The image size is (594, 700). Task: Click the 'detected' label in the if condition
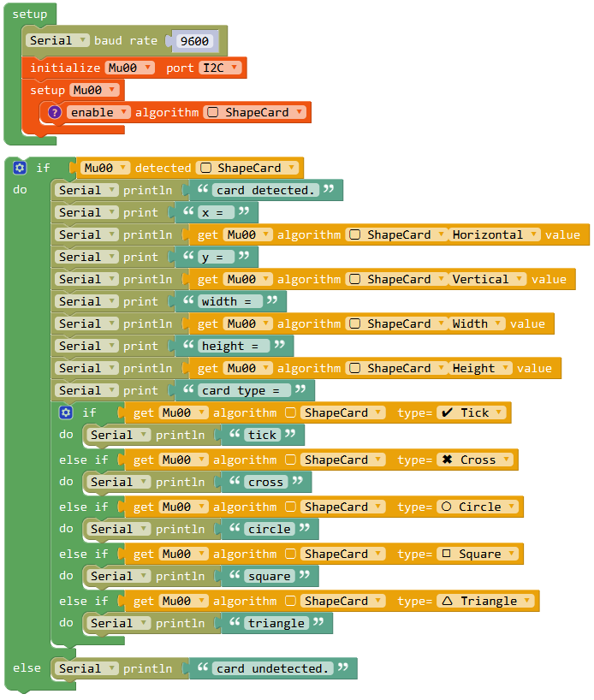[x=163, y=168]
